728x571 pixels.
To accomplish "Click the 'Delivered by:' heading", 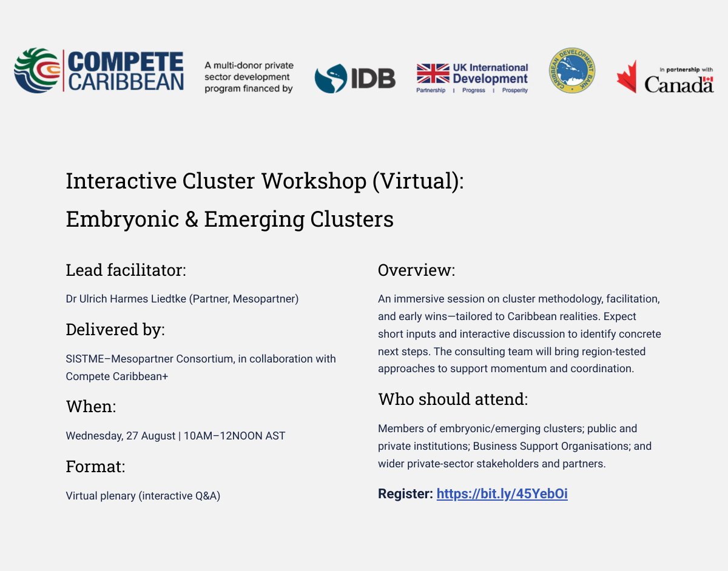I will click(x=115, y=330).
